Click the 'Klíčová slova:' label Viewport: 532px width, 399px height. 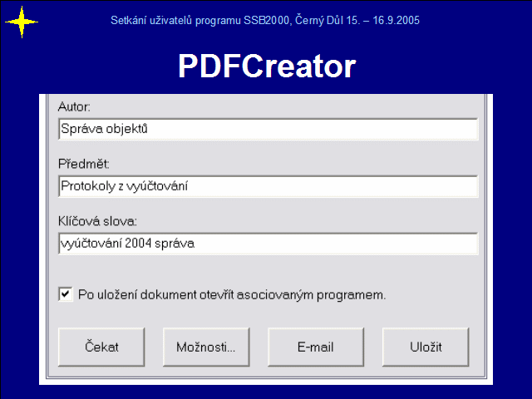98,222
